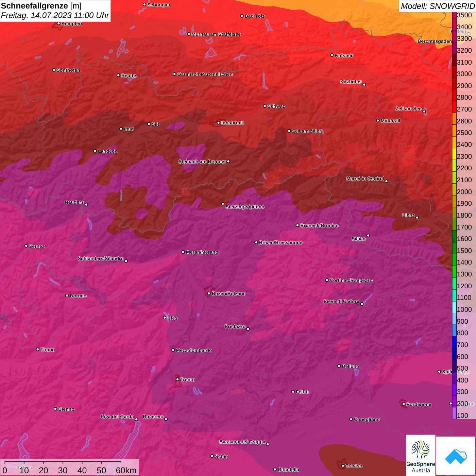Click the Schneefallgrenze [m] title
Viewport: 476px width, 476px height.
[41, 6]
